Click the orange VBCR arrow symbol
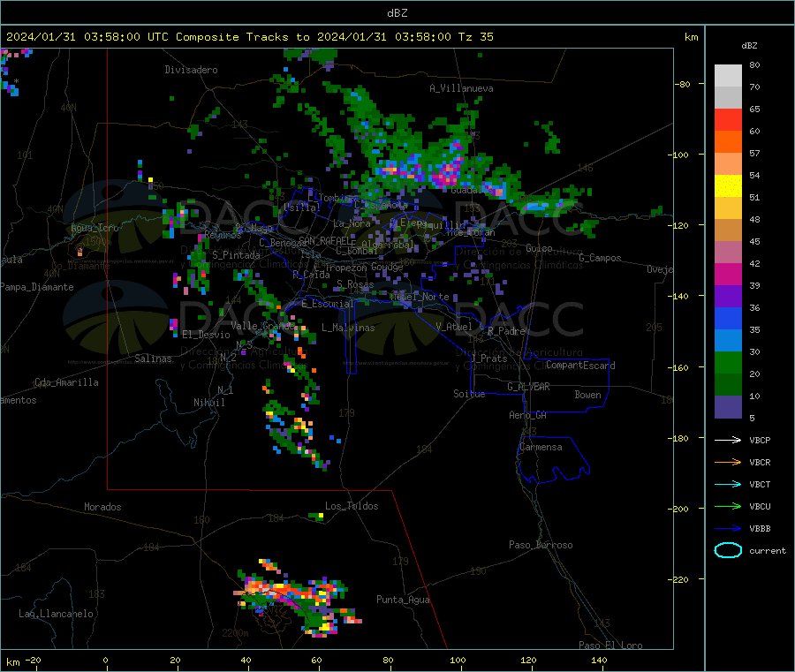The width and height of the screenshot is (795, 672). point(728,462)
